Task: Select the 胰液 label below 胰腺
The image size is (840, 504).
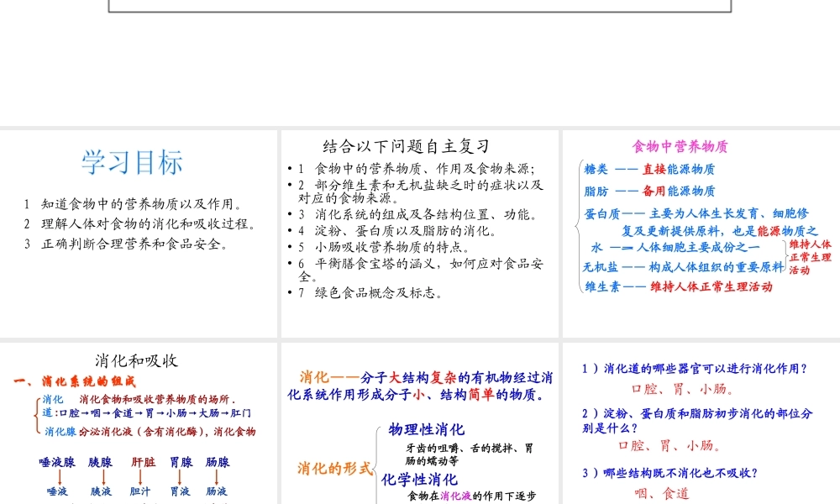Action: (101, 491)
